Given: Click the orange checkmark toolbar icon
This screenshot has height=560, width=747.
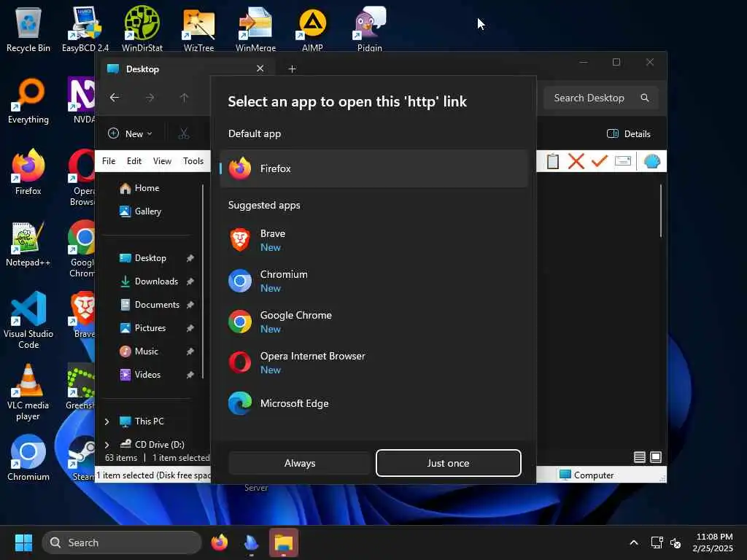Looking at the screenshot, I should [x=600, y=161].
